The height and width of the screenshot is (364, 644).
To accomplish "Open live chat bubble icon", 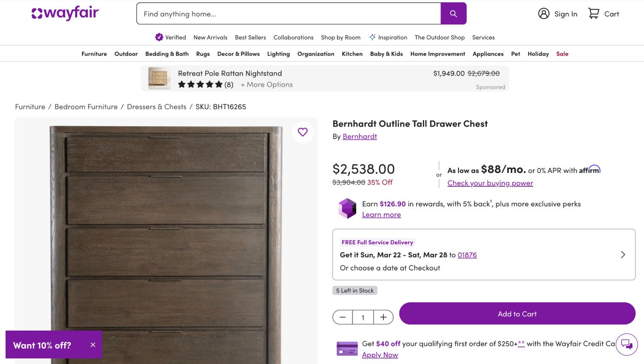I will 626,344.
